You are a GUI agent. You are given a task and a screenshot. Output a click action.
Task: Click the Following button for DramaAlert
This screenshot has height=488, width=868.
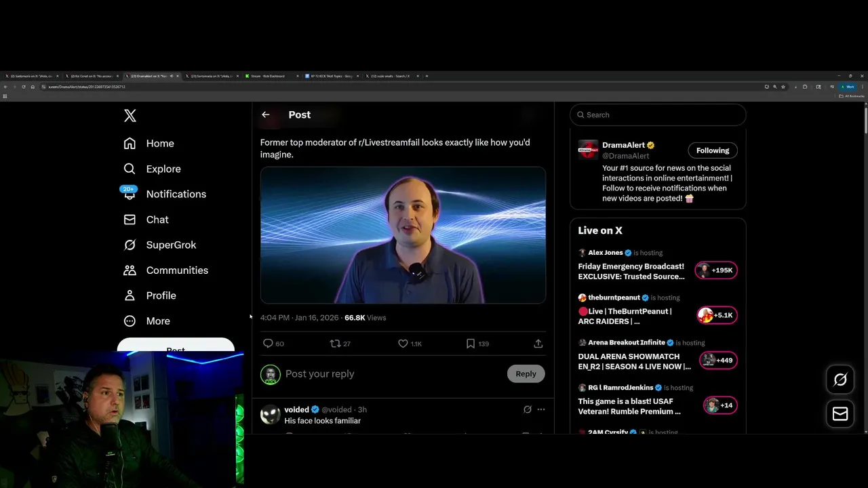coord(713,150)
